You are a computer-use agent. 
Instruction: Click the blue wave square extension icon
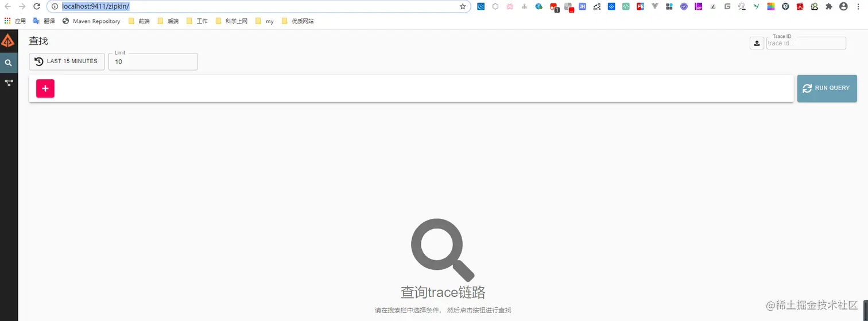click(480, 6)
